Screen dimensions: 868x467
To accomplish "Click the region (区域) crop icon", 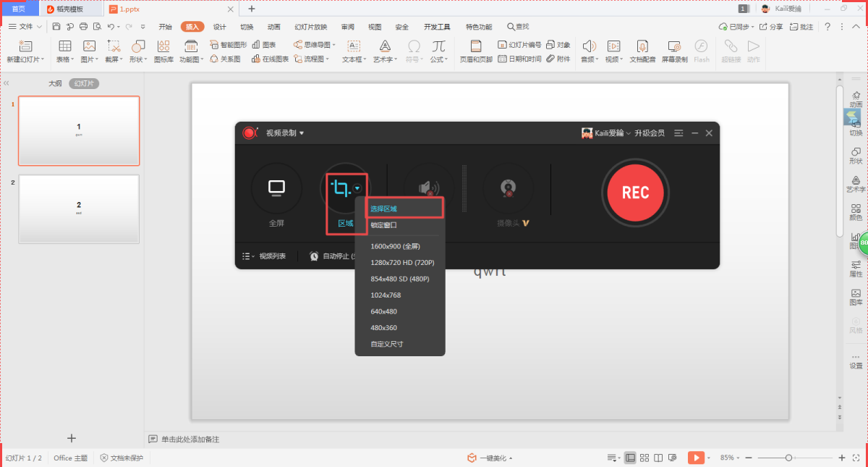I will point(340,189).
